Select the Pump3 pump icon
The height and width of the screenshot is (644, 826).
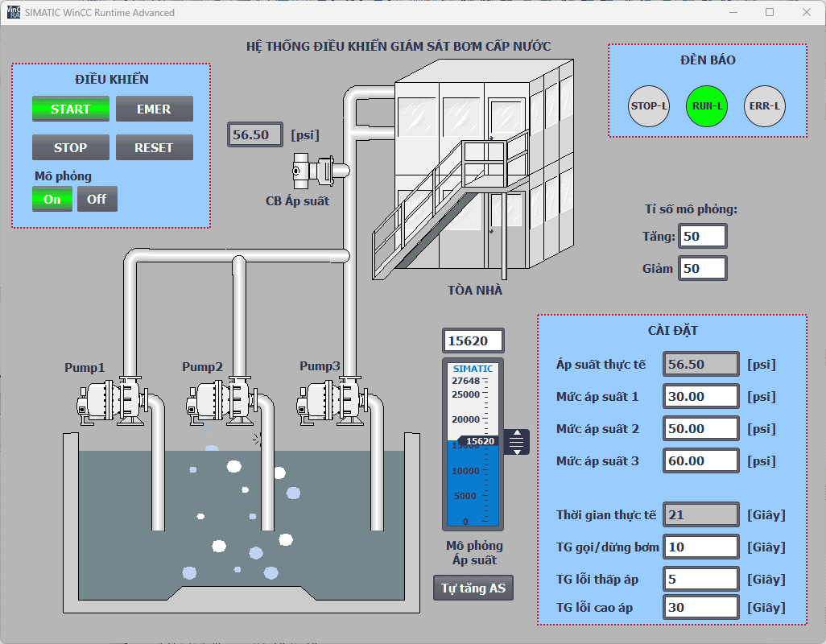pos(333,401)
